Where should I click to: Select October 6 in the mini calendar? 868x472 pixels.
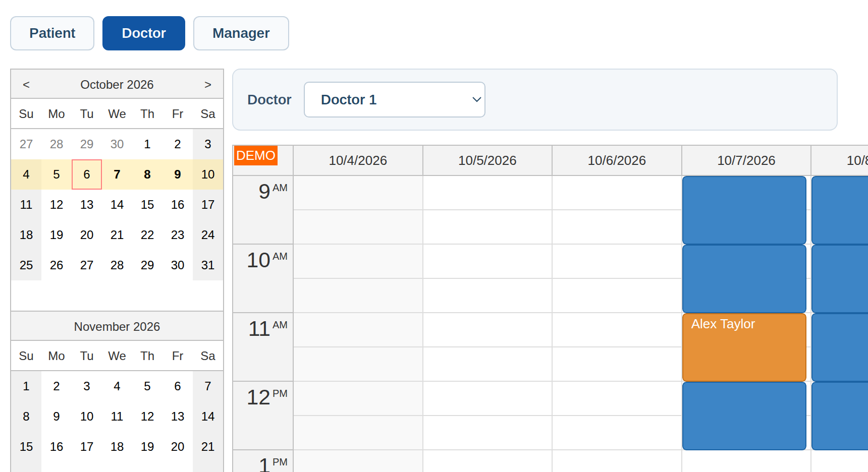87,174
